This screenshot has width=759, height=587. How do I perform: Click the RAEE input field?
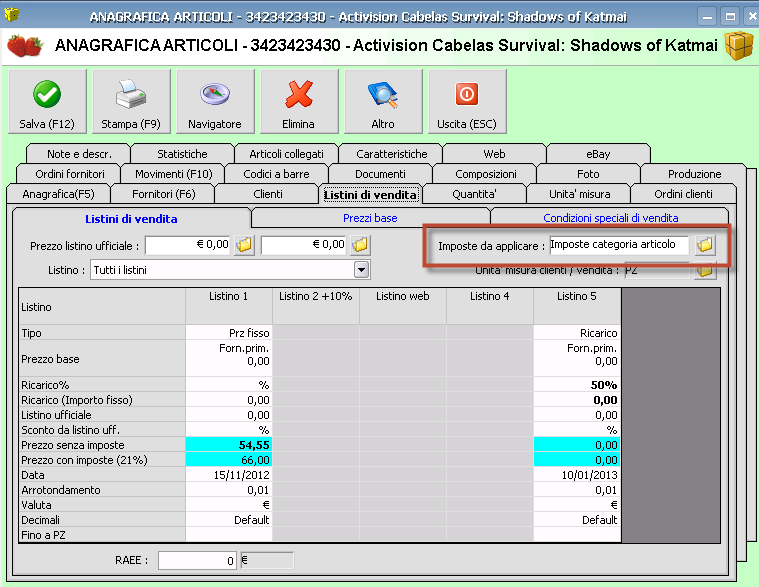[x=197, y=561]
